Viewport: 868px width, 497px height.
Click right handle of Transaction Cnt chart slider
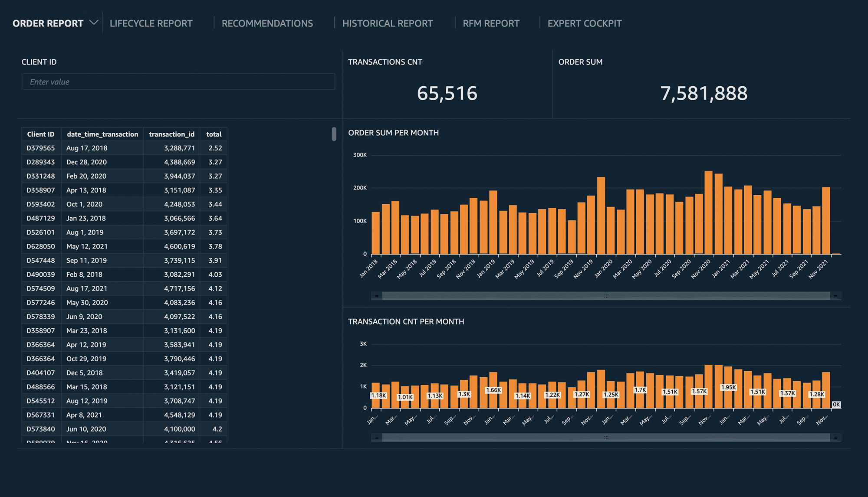coord(835,438)
